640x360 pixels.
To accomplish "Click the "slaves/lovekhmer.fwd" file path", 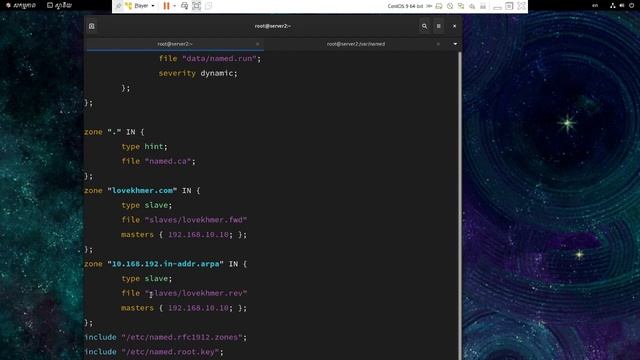I will click(196, 220).
